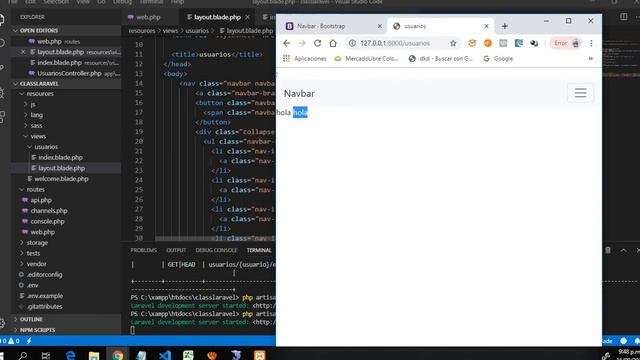Go back in the Chrome browser
The width and height of the screenshot is (640, 360).
[287, 43]
